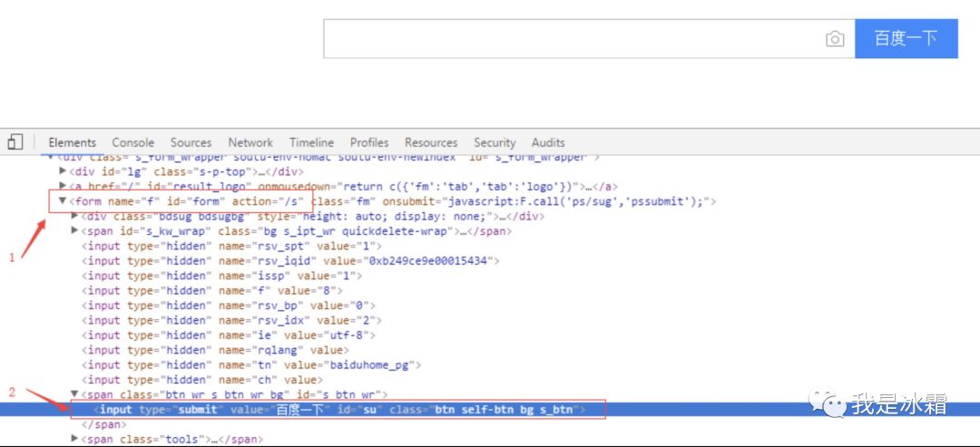Select the hidden input rsv_bp row

(229, 306)
